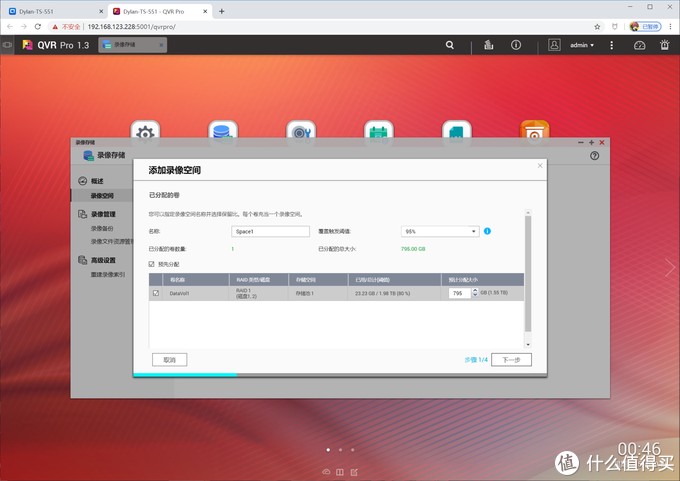The height and width of the screenshot is (481, 680).
Task: Click the 下一步 next button
Action: (x=511, y=360)
